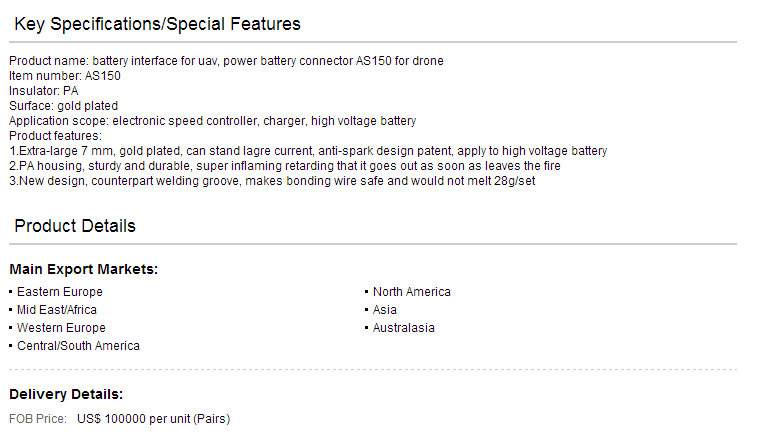The width and height of the screenshot is (774, 434).
Task: Click the Item number AS150 line
Action: pos(65,76)
